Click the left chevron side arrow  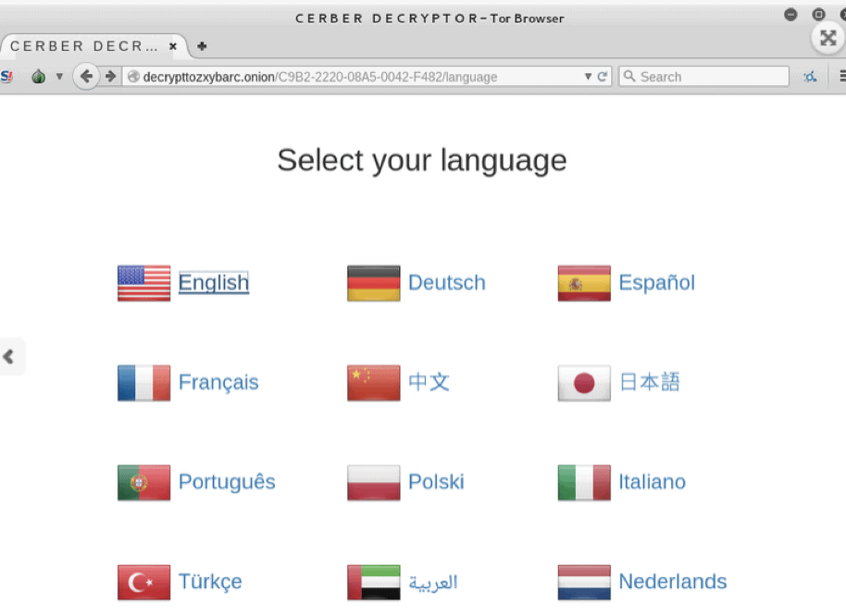(x=8, y=356)
